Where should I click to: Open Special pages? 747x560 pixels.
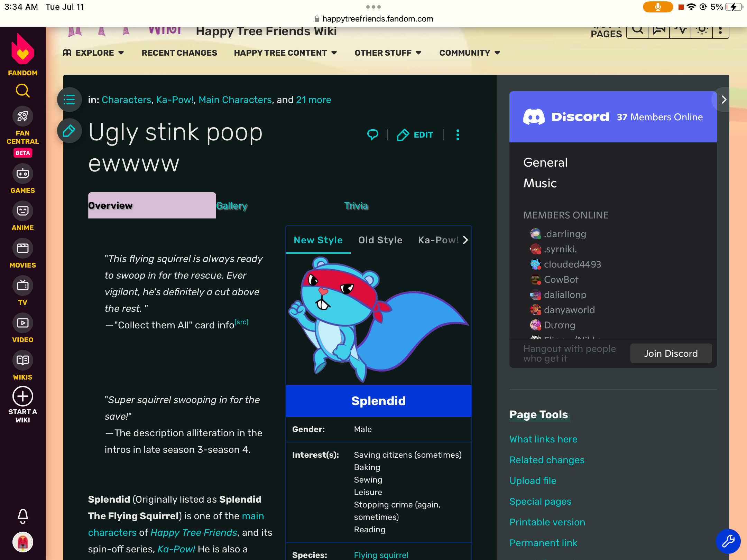540,501
